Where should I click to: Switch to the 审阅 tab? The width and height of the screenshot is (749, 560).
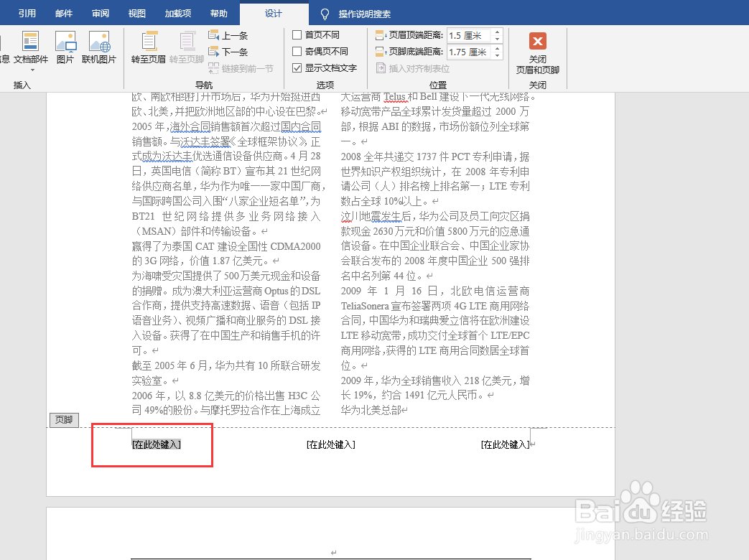pos(101,14)
